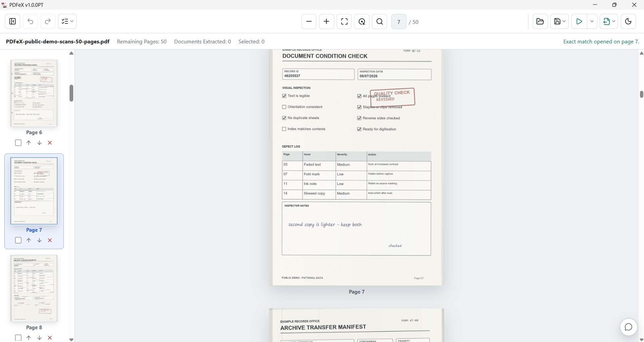
Task: Click the '/ 50' total pages text
Action: click(x=414, y=22)
